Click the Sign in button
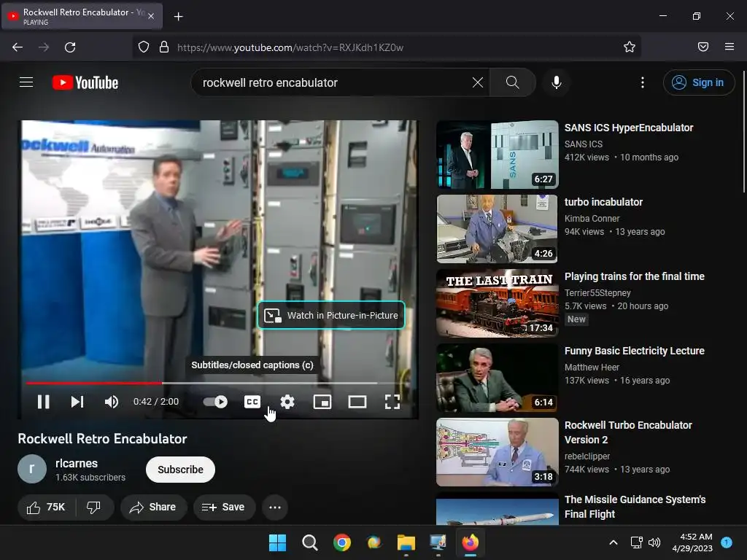 [698, 82]
